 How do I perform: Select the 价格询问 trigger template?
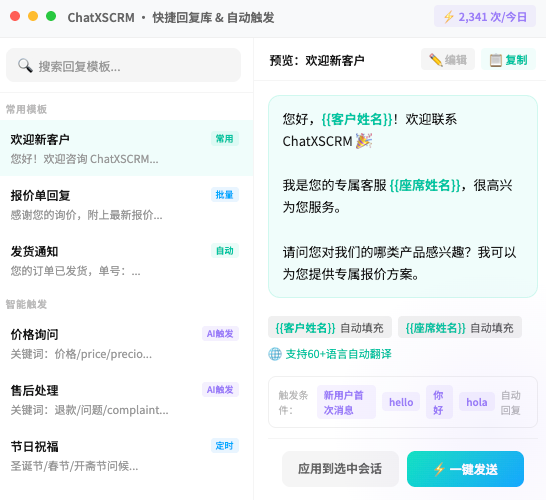(x=126, y=344)
